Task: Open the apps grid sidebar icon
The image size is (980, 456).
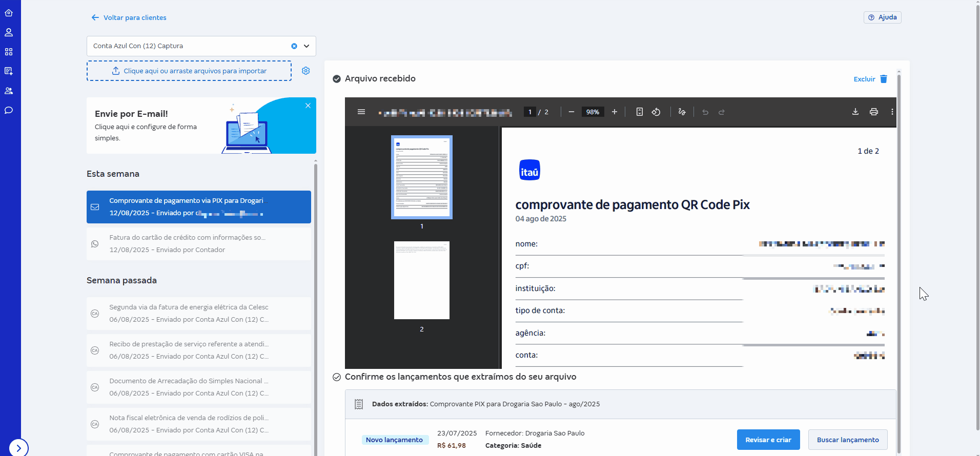Action: [x=9, y=52]
